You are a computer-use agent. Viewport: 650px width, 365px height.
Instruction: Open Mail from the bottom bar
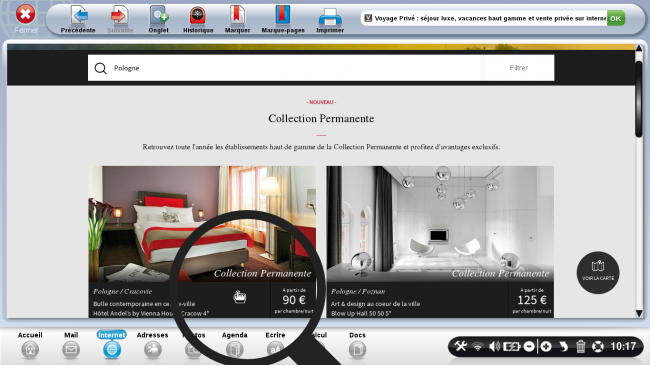click(71, 350)
